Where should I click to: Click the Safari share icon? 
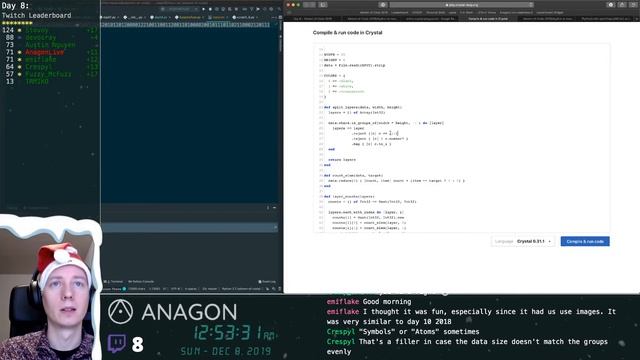(x=622, y=5)
